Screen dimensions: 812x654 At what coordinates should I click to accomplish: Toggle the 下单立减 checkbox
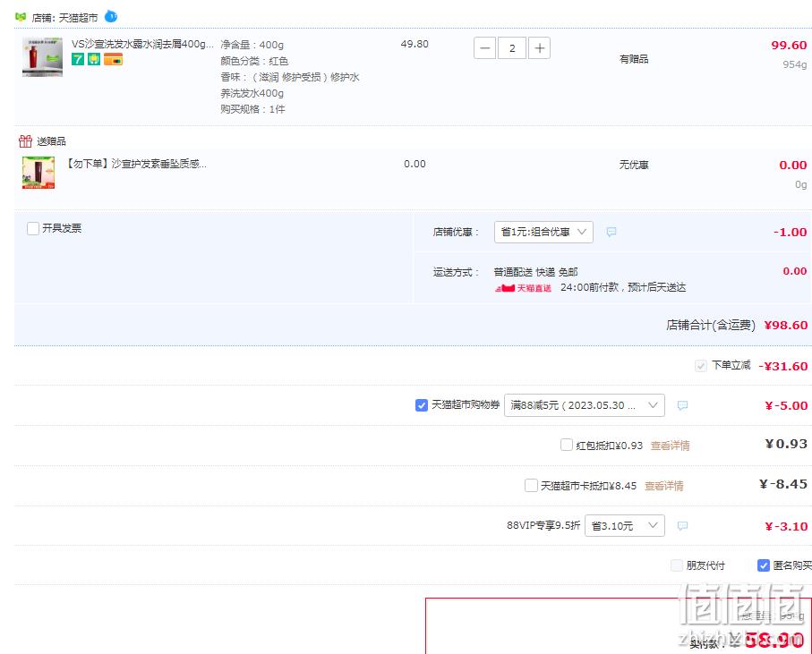coord(701,366)
